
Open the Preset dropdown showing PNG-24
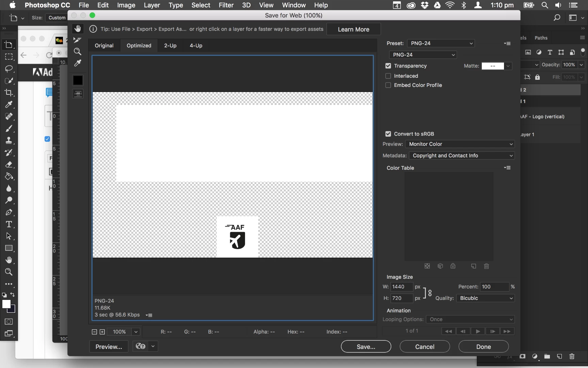(x=441, y=43)
